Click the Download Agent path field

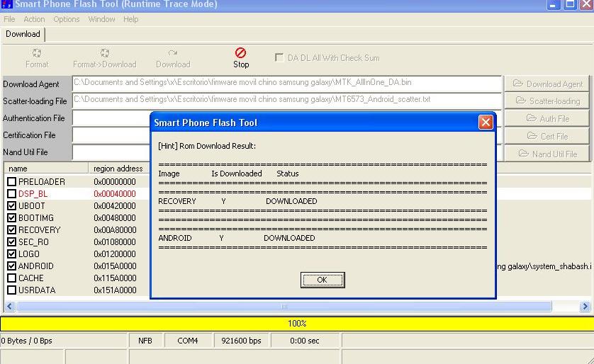(287, 84)
